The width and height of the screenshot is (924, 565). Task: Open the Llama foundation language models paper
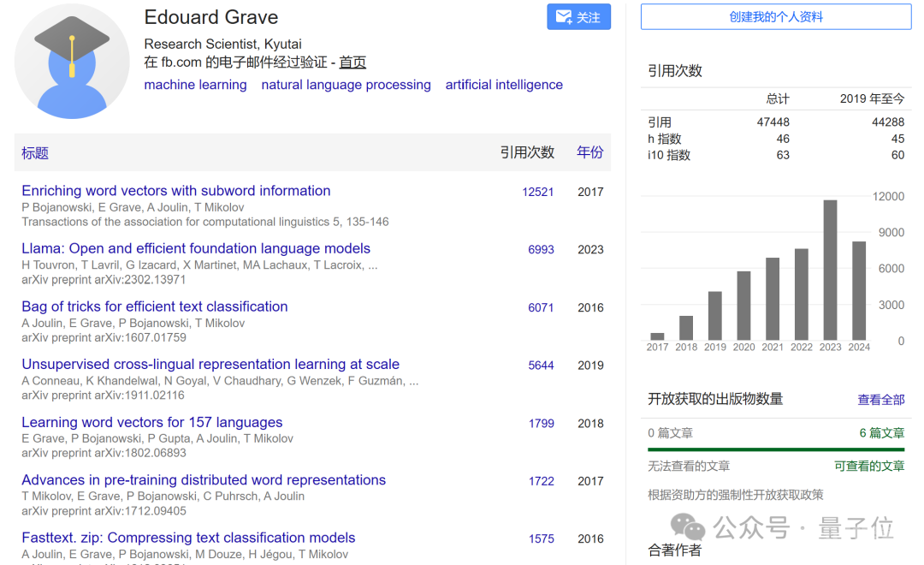196,249
